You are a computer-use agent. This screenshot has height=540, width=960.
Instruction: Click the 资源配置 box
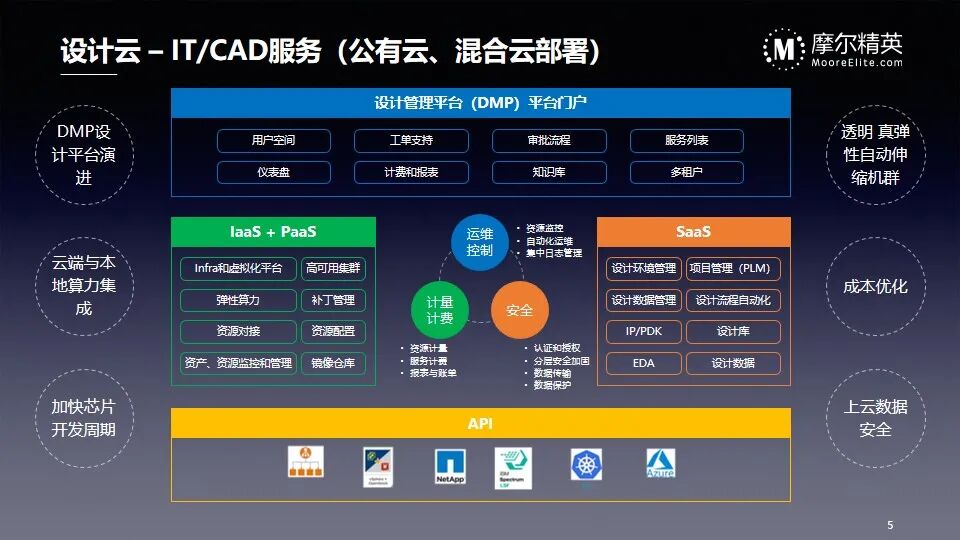click(x=333, y=332)
